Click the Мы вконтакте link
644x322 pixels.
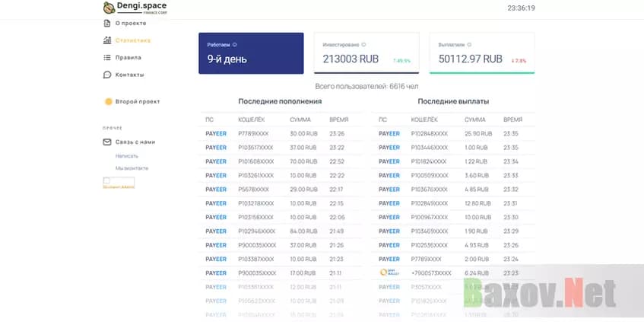132,168
